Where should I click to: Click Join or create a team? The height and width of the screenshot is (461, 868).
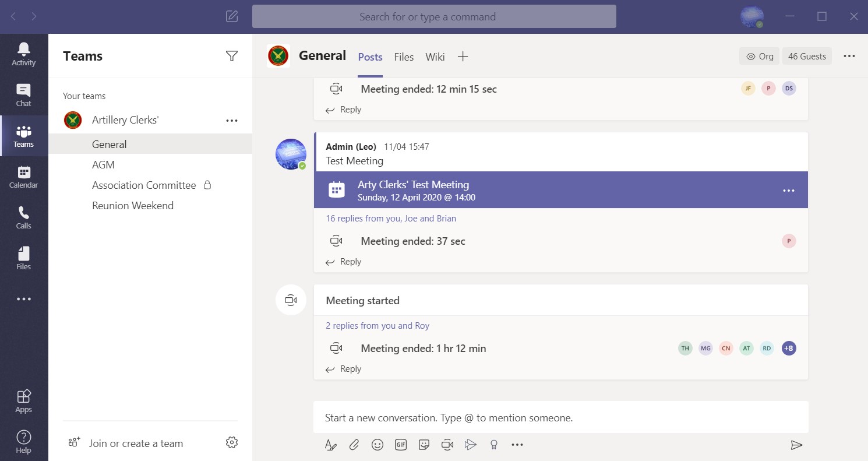136,443
